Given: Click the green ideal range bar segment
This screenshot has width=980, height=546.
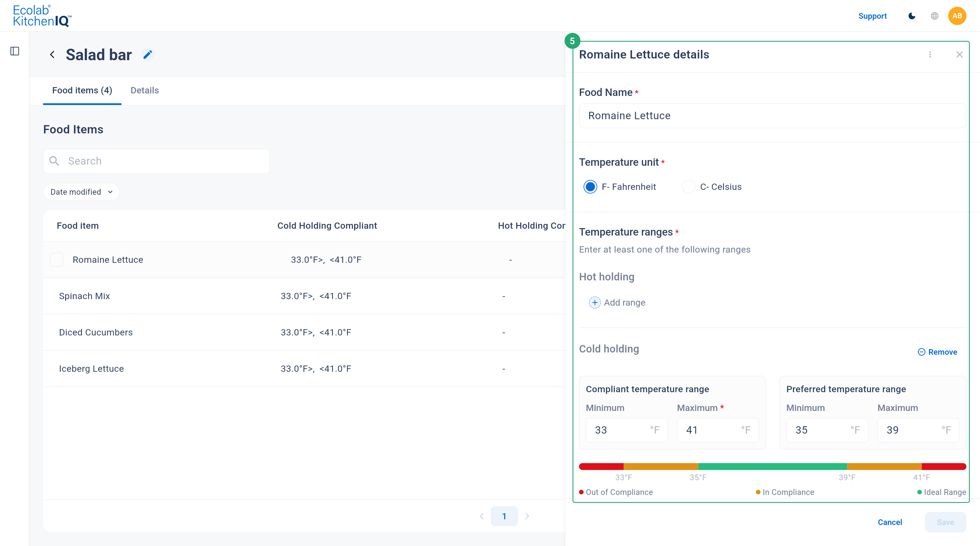Looking at the screenshot, I should [773, 466].
